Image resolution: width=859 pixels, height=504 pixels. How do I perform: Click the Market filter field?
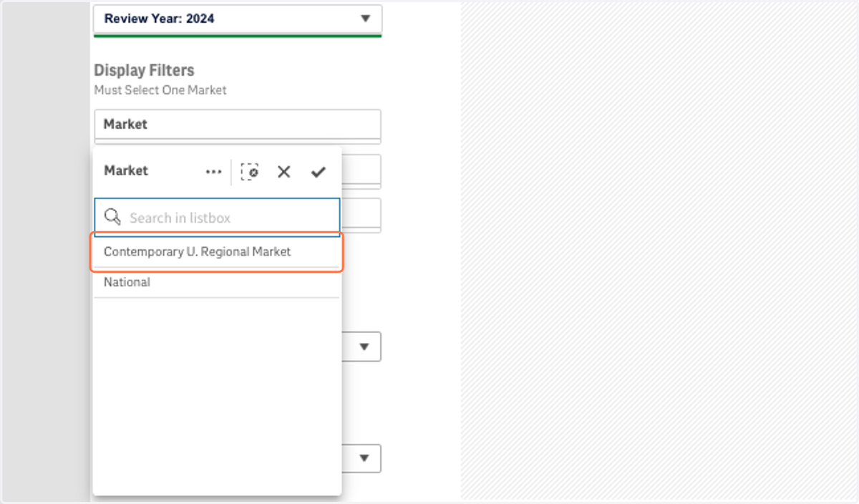coord(238,125)
